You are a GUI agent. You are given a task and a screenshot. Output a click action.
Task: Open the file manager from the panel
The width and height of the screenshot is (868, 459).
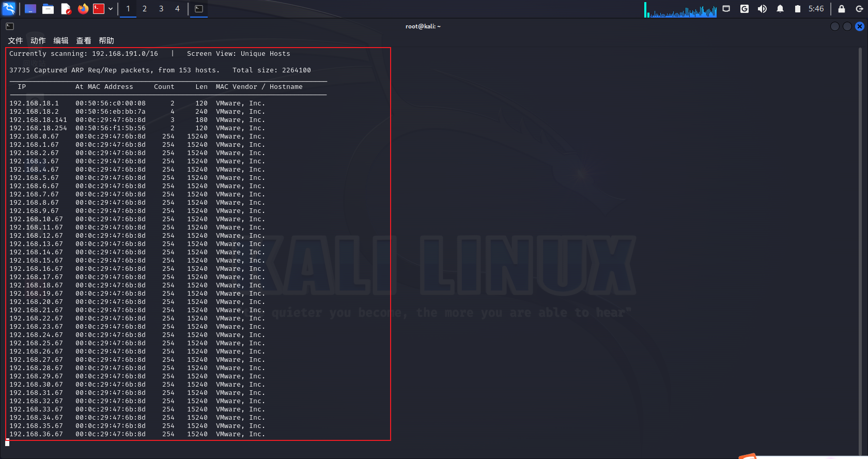[x=48, y=9]
